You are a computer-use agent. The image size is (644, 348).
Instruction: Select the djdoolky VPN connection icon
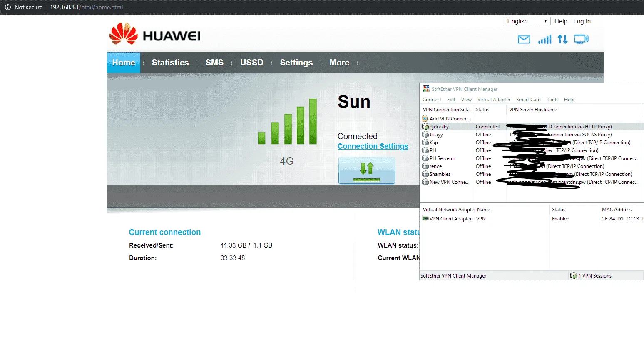[425, 127]
